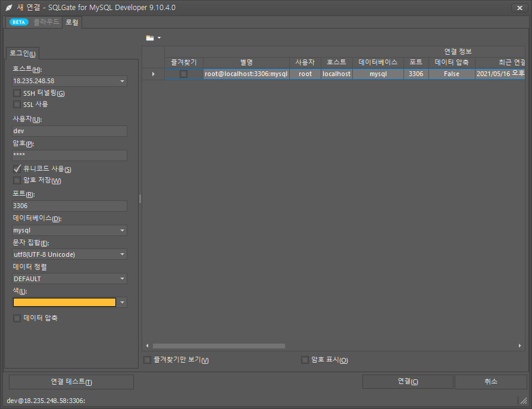Click the 연결 테스트 button
Viewport: 532px width, 409px height.
71,382
